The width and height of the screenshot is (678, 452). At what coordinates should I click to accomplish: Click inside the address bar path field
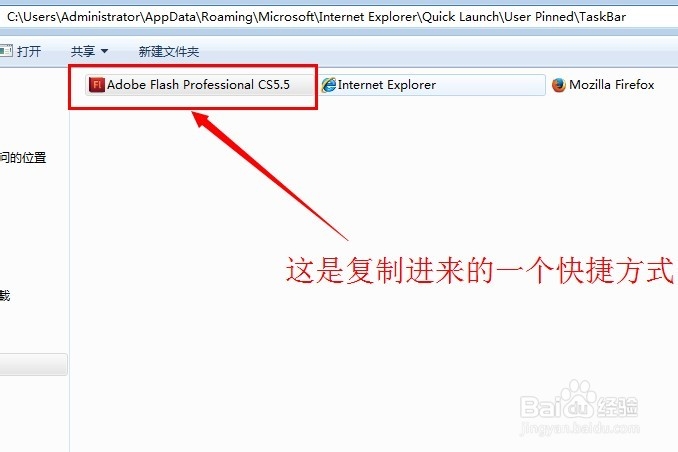pyautogui.click(x=339, y=17)
